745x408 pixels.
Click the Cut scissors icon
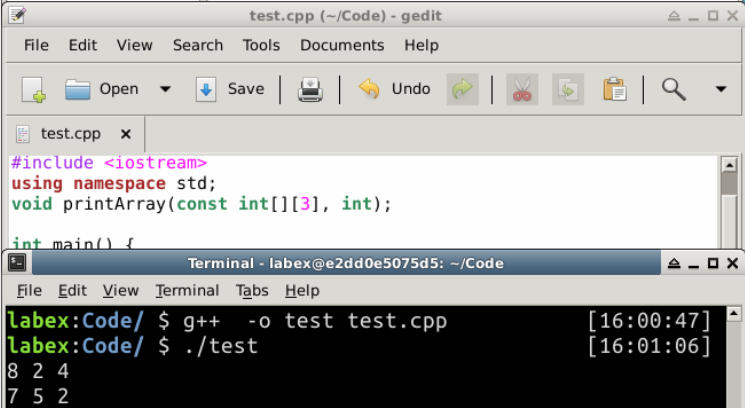521,90
